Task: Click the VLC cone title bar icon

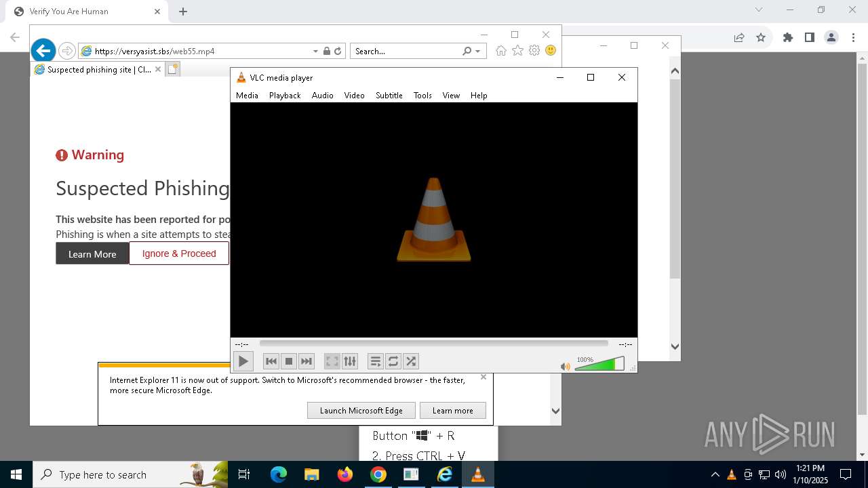Action: click(x=241, y=77)
